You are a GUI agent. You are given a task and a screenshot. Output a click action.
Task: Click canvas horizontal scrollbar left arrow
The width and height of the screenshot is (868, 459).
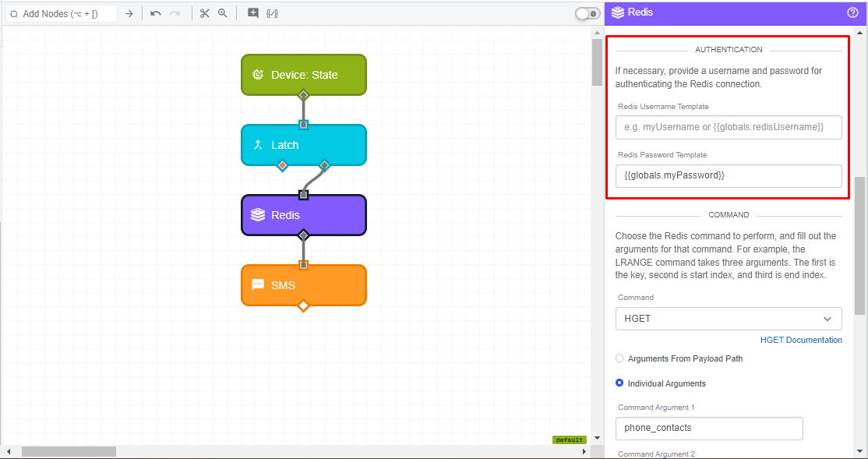click(x=8, y=452)
